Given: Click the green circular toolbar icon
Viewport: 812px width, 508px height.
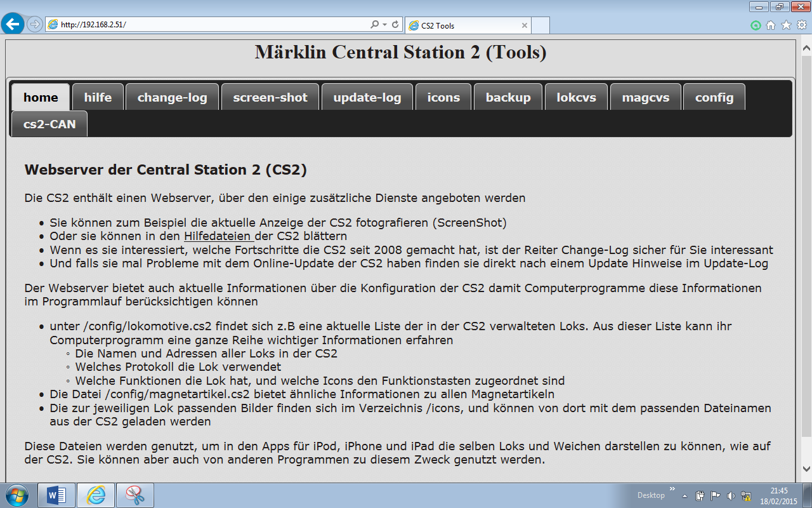Looking at the screenshot, I should pos(756,25).
